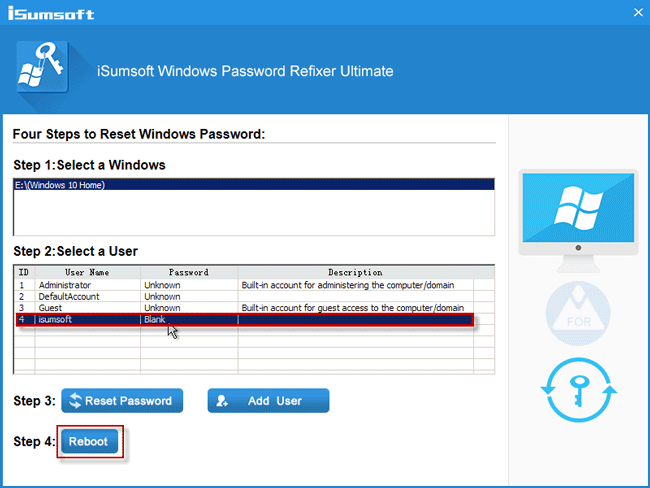Click Unknown password cell for Guest
Screen dimensions: 650x488
click(x=189, y=308)
